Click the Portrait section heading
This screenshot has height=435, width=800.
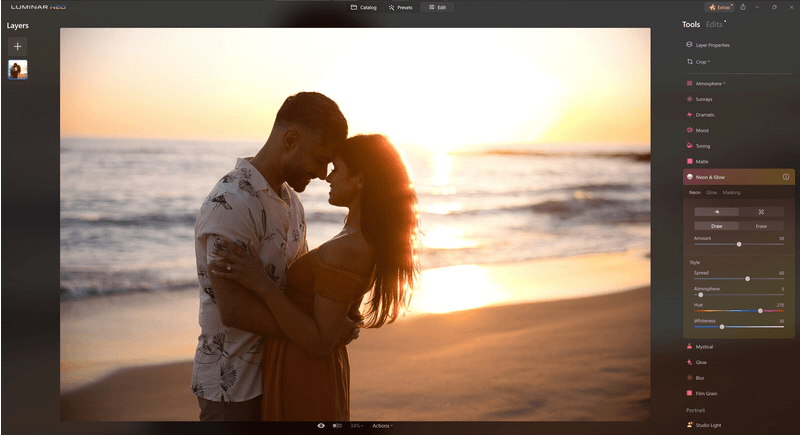click(x=695, y=410)
